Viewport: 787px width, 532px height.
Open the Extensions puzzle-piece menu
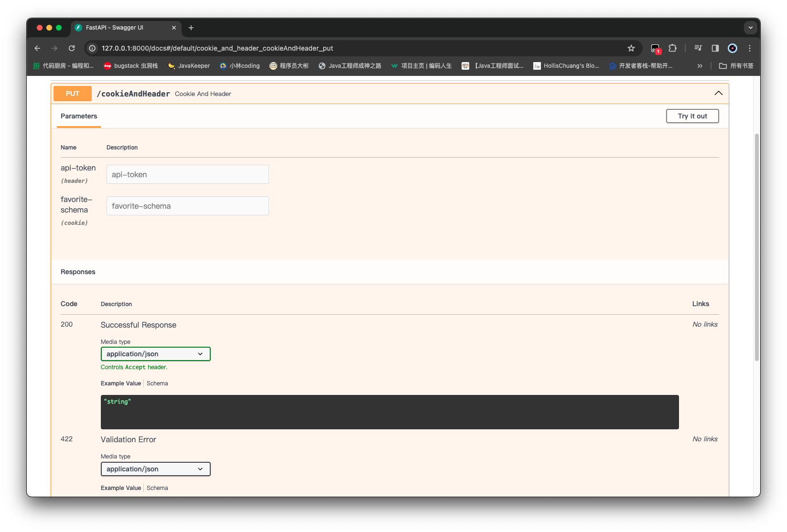[673, 48]
